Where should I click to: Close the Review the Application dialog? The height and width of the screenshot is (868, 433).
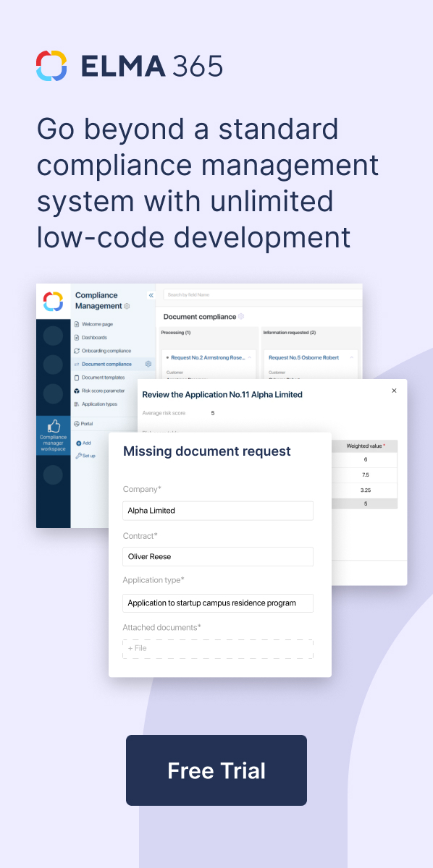coord(394,391)
